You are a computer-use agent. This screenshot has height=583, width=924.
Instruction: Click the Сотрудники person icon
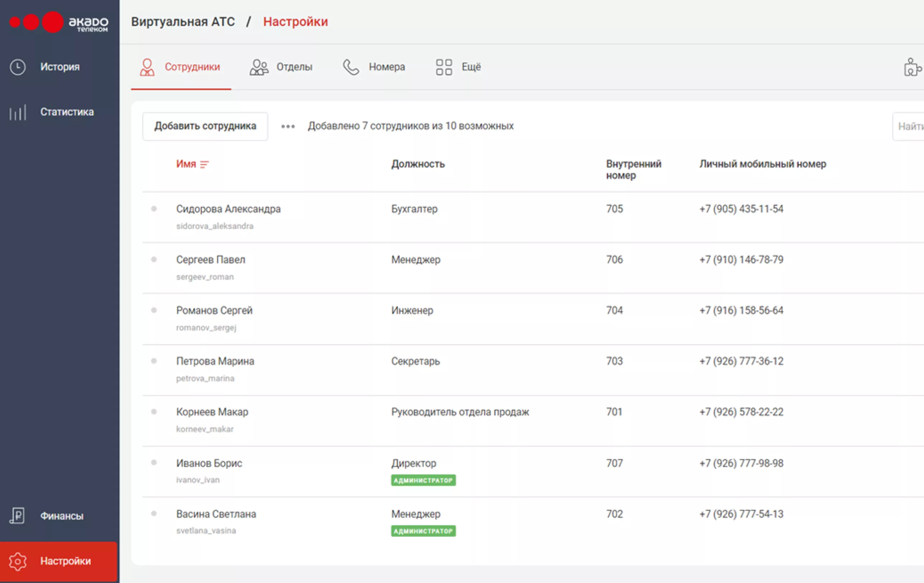tap(147, 67)
